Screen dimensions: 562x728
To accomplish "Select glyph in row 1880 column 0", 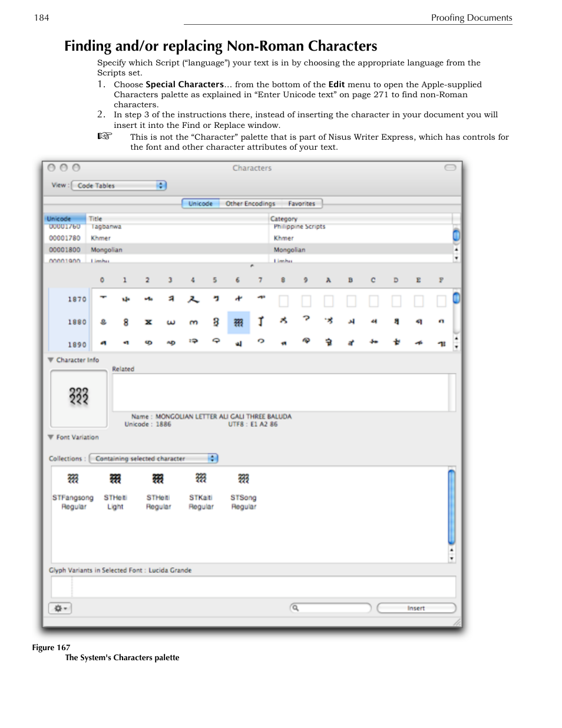I will [103, 322].
